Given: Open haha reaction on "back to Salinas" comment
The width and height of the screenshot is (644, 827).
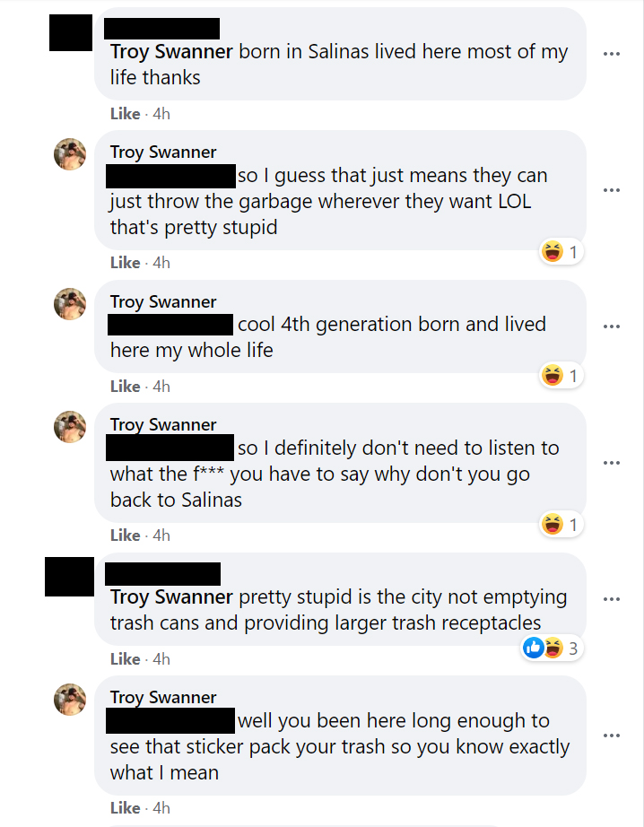Looking at the screenshot, I should 561,525.
